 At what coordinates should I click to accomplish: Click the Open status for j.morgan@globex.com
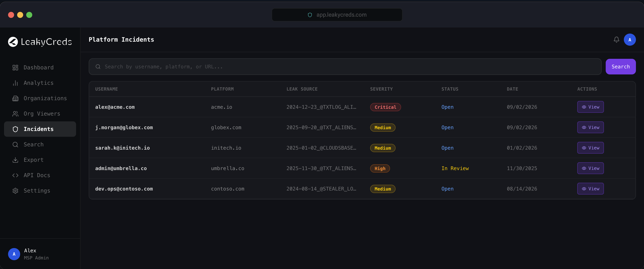tap(447, 127)
